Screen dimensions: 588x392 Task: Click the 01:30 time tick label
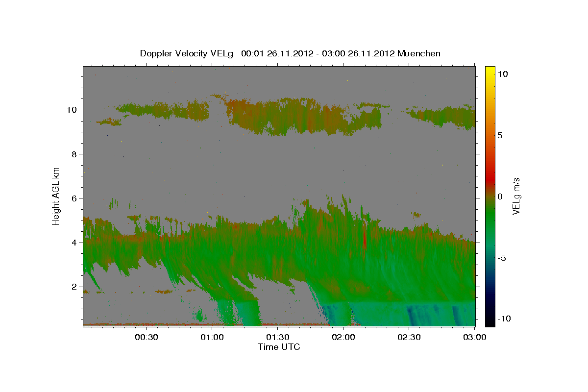(277, 337)
